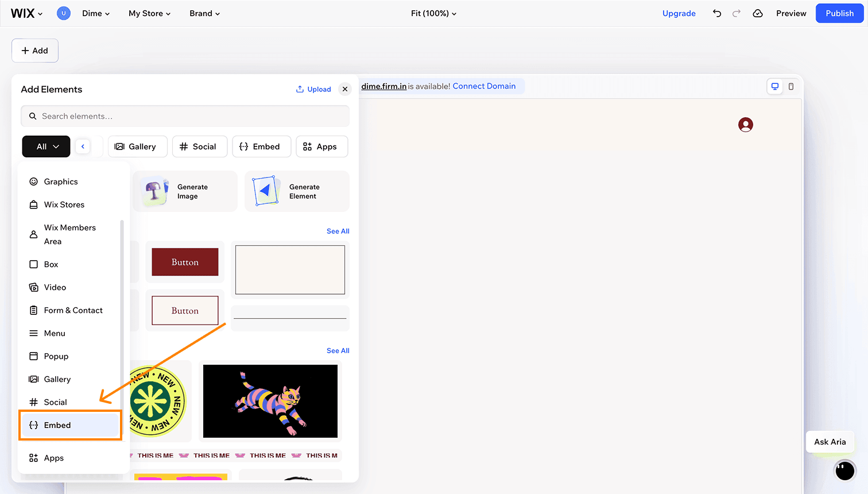Switch to mobile view icon

[791, 86]
